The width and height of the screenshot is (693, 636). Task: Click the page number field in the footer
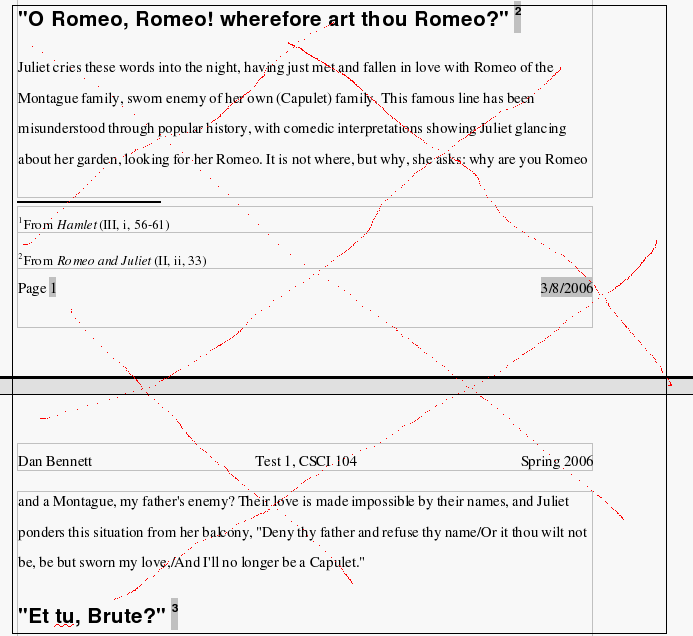(x=53, y=288)
